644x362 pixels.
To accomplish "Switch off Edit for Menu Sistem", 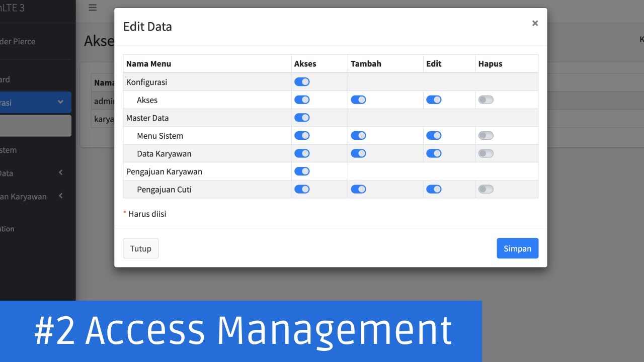I will pyautogui.click(x=434, y=136).
